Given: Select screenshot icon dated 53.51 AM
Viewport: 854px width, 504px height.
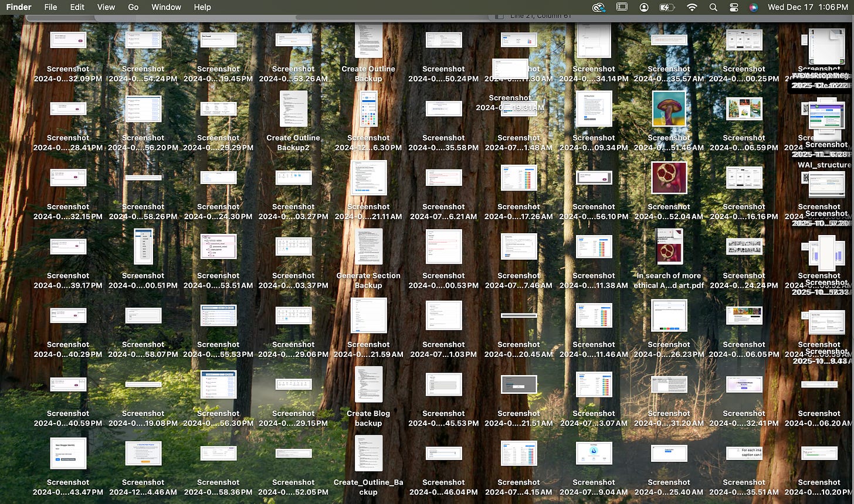Looking at the screenshot, I should tap(218, 247).
